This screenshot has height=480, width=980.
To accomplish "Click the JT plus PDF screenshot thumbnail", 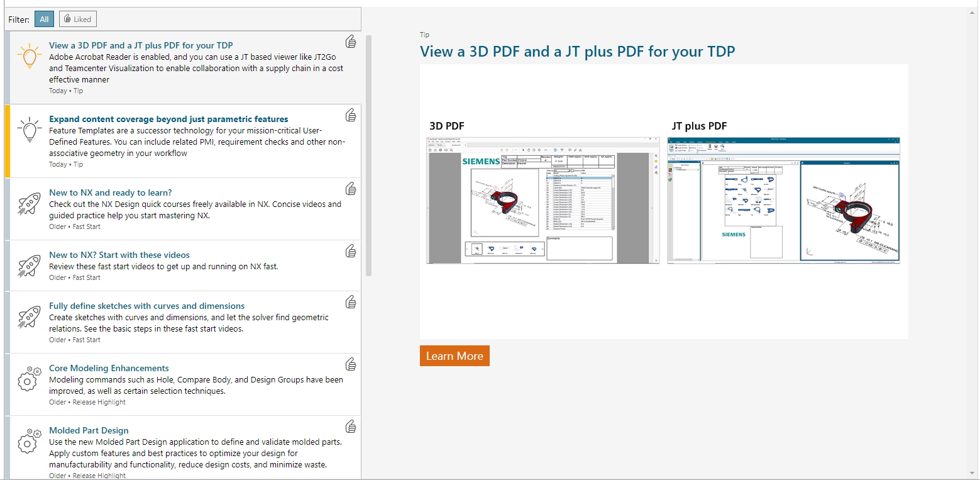I will click(783, 200).
